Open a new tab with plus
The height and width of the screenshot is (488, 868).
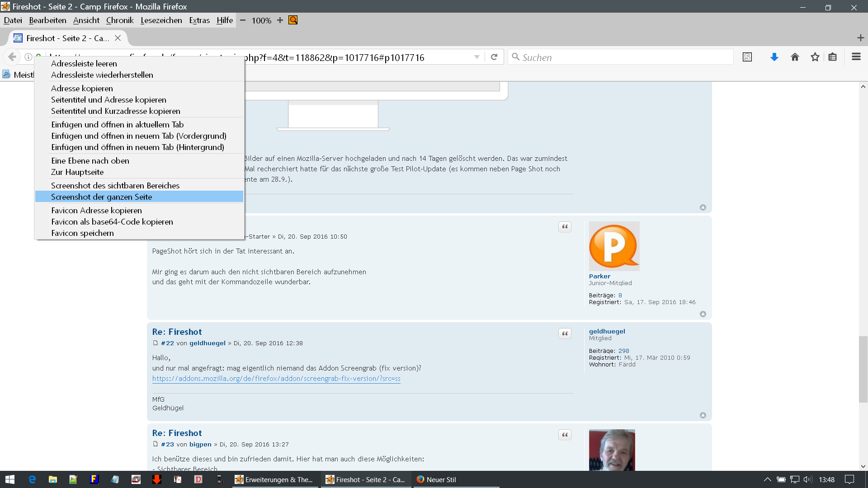tap(860, 38)
